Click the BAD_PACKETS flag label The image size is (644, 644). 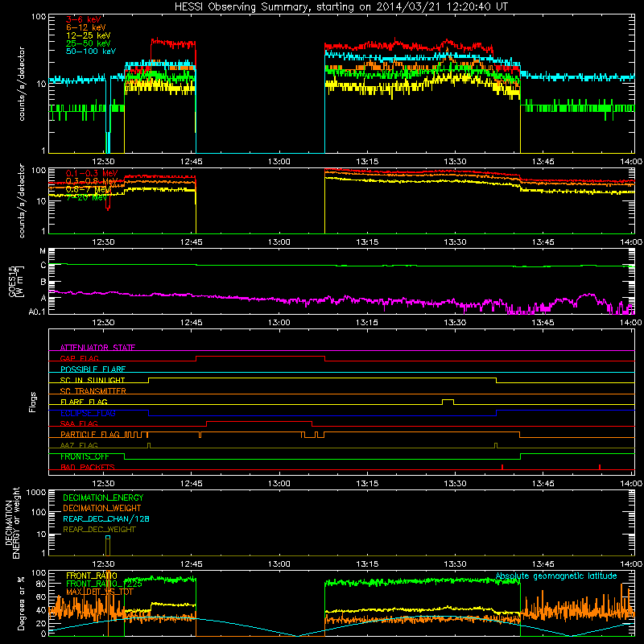pyautogui.click(x=88, y=467)
